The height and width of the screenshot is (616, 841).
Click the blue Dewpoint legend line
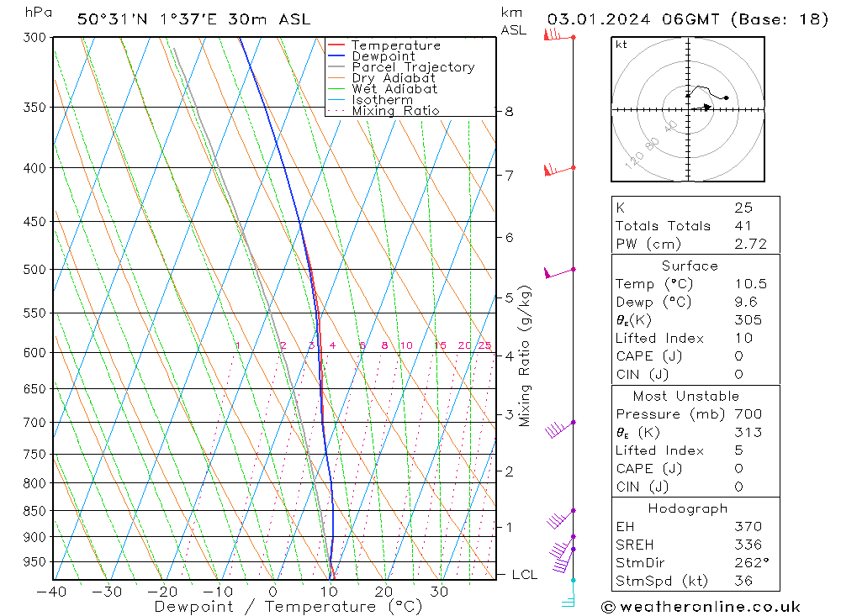point(336,55)
